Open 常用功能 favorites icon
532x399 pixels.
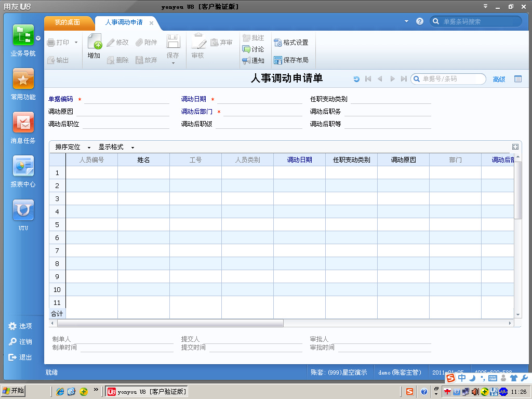pyautogui.click(x=23, y=79)
